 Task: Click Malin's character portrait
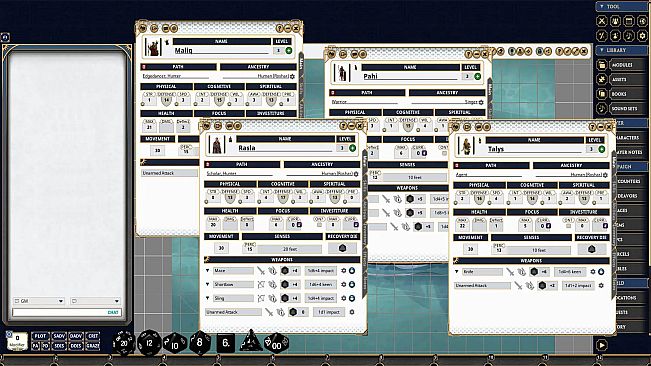click(153, 47)
